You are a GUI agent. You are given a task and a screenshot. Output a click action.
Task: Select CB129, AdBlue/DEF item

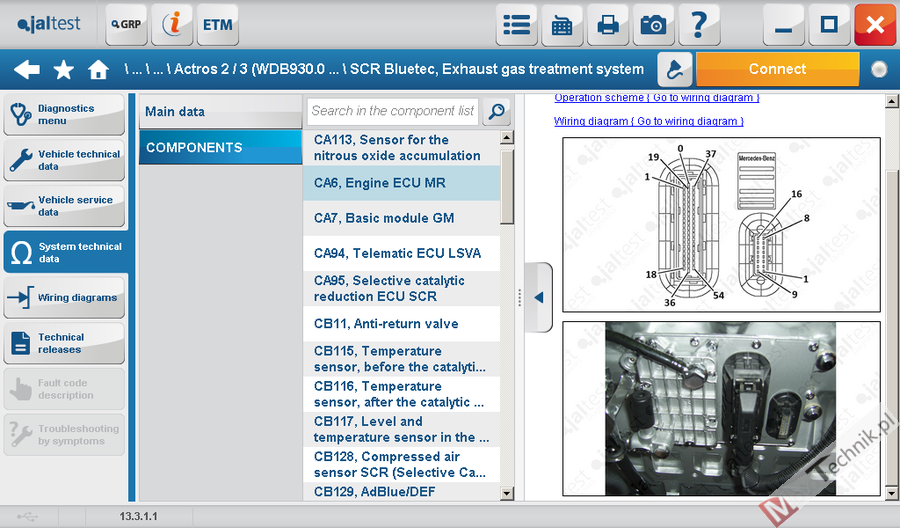point(401,492)
